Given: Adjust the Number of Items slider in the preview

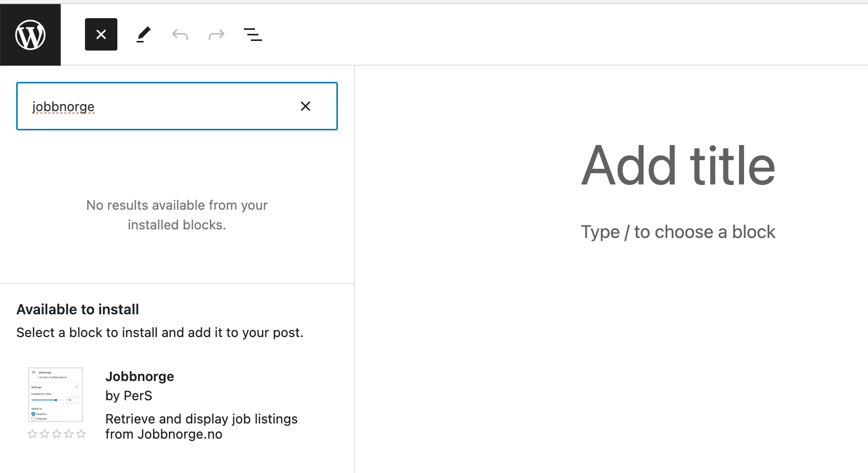Looking at the screenshot, I should coord(56,400).
